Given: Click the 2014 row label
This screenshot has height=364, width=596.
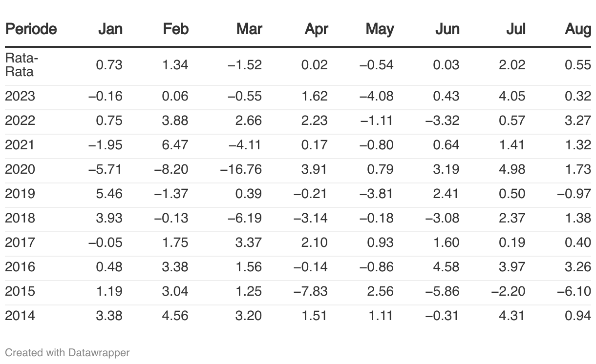Looking at the screenshot, I should [x=20, y=316].
